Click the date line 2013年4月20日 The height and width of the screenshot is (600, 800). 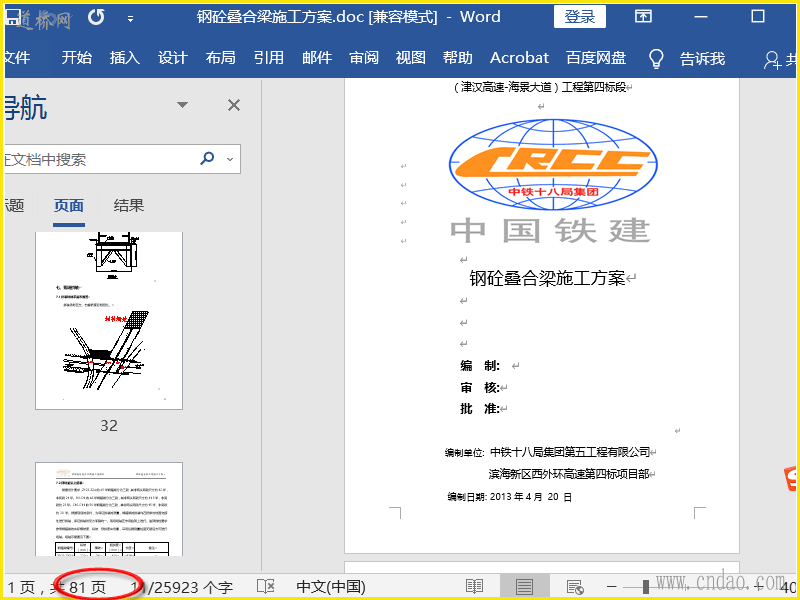coord(509,496)
